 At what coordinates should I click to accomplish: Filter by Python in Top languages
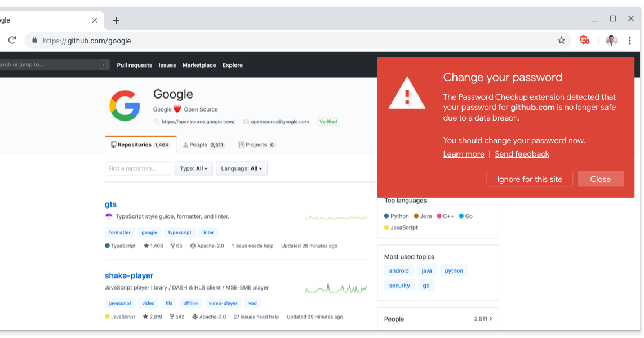tap(396, 216)
